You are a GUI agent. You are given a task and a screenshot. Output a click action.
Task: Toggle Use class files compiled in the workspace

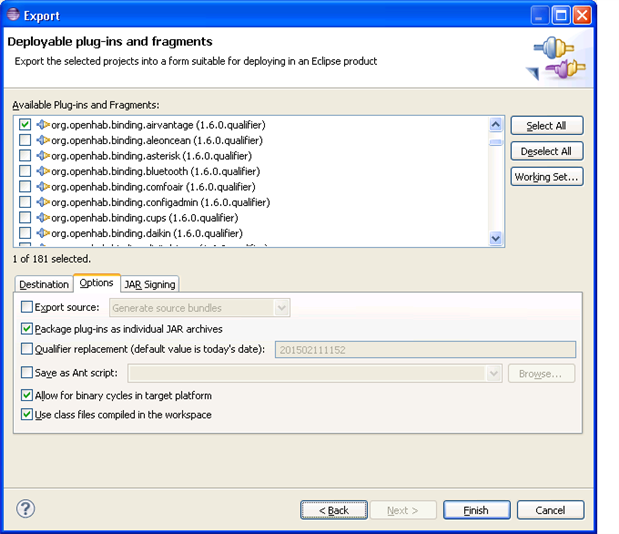(27, 414)
